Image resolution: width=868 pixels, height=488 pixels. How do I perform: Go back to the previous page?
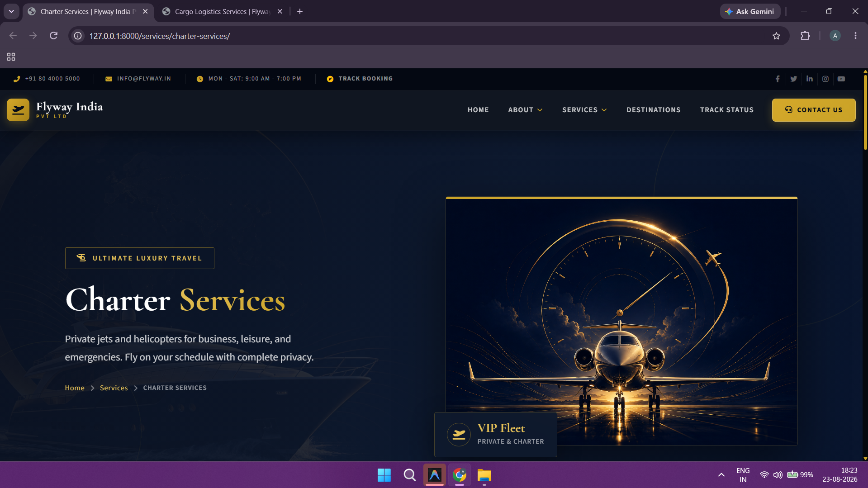click(13, 36)
